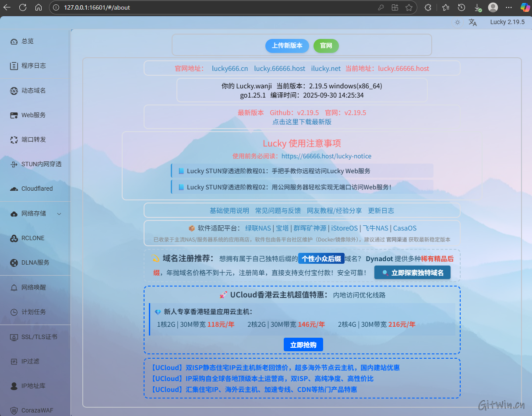Image resolution: width=532 pixels, height=416 pixels.
Task: Click the 个性小众后缀 badge
Action: click(x=321, y=259)
